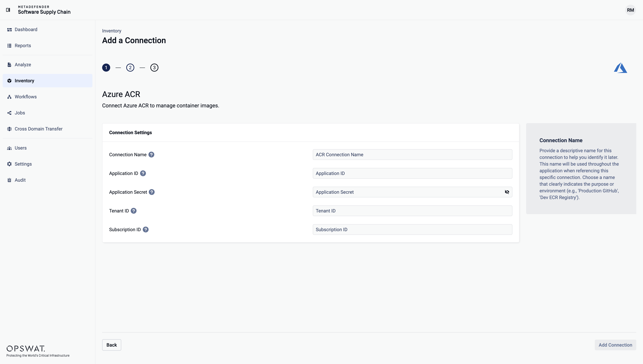This screenshot has width=643, height=364.
Task: Click the Back button
Action: pyautogui.click(x=112, y=345)
